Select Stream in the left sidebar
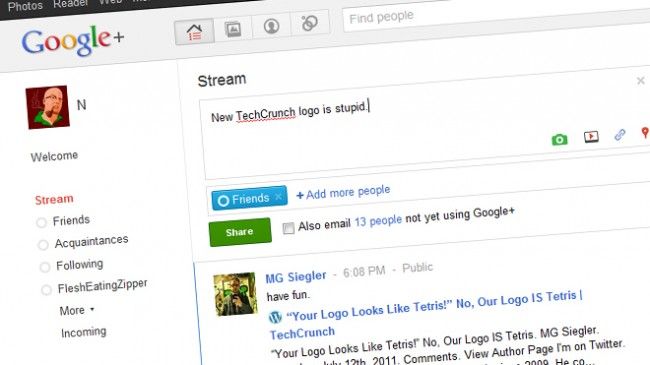Viewport: 650px width, 365px height. coord(54,200)
